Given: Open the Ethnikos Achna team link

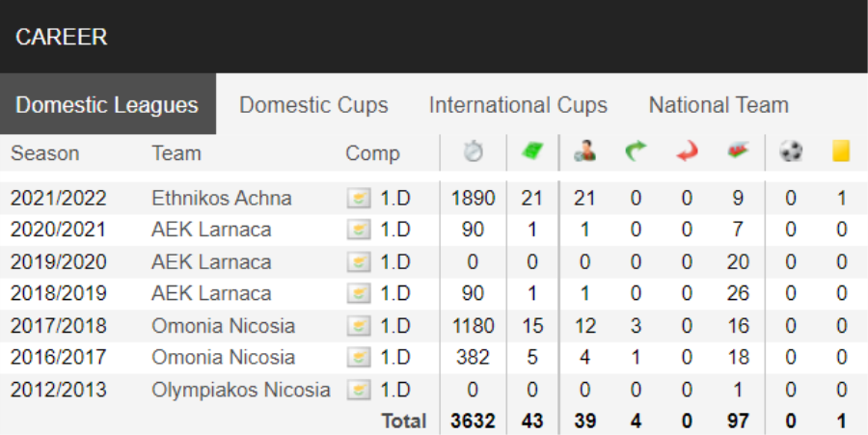Looking at the screenshot, I should tap(222, 198).
